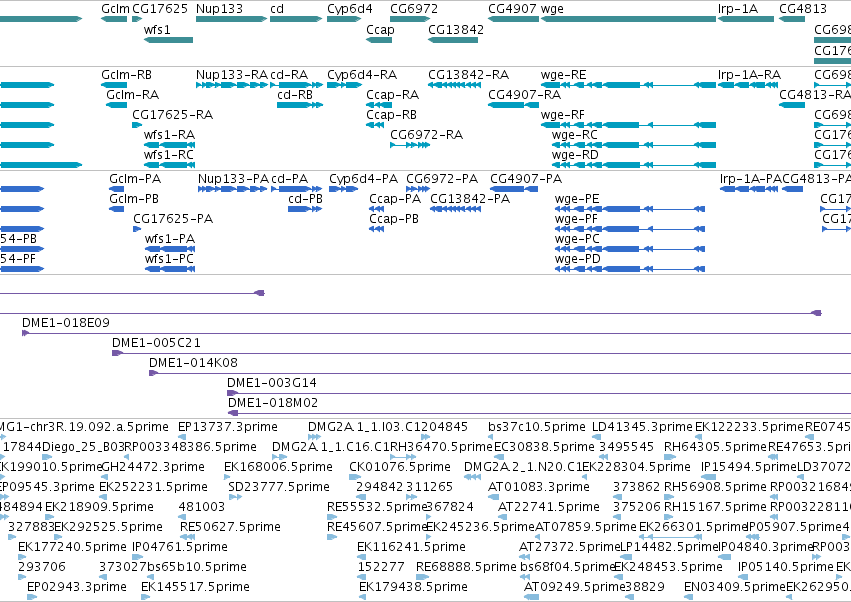Click transcript label Ccap-RB
This screenshot has height=602, width=851.
click(392, 115)
